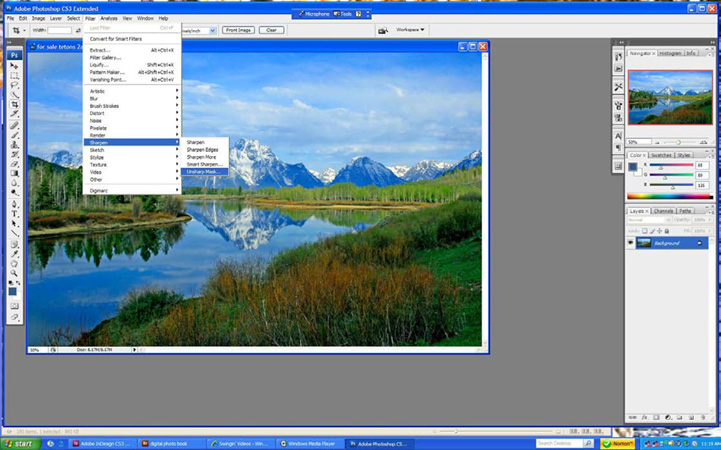Open the Windows Start menu
The height and width of the screenshot is (450, 721).
pyautogui.click(x=18, y=443)
